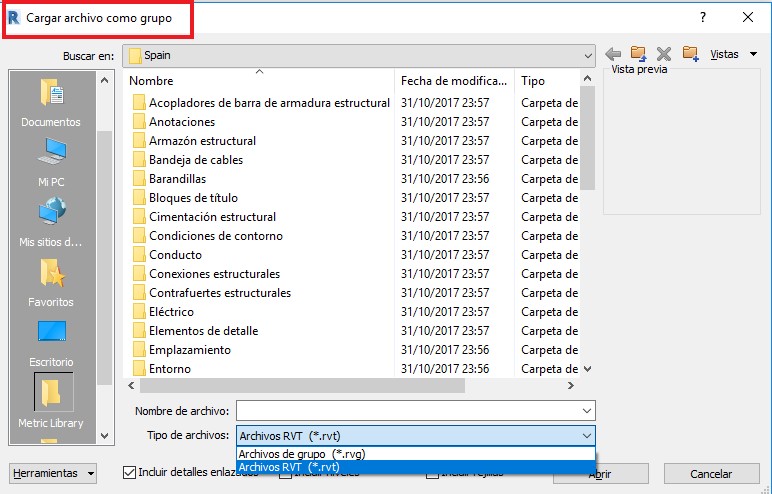Expand the Buscar en folder dropdown

[587, 55]
